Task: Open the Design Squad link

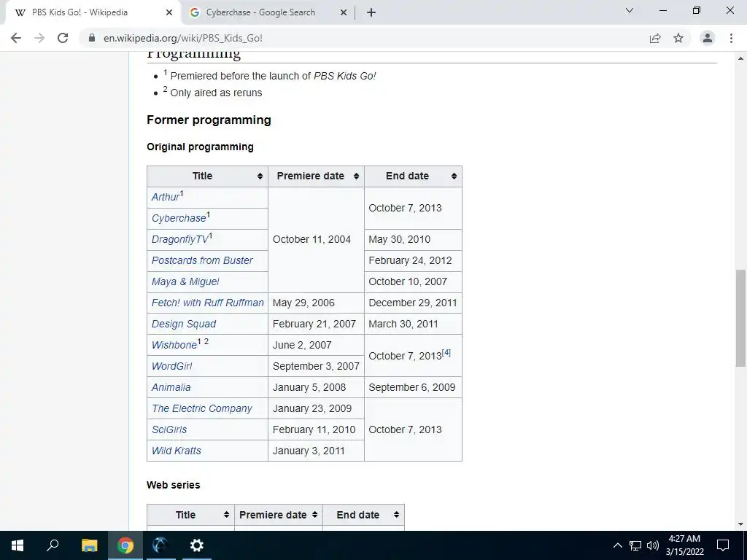Action: click(x=183, y=324)
